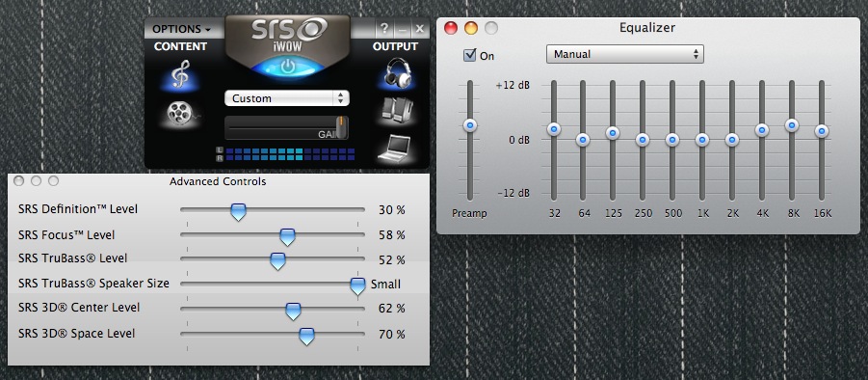The width and height of the screenshot is (868, 380).
Task: Toggle the SRS iWOW power button
Action: [x=287, y=68]
